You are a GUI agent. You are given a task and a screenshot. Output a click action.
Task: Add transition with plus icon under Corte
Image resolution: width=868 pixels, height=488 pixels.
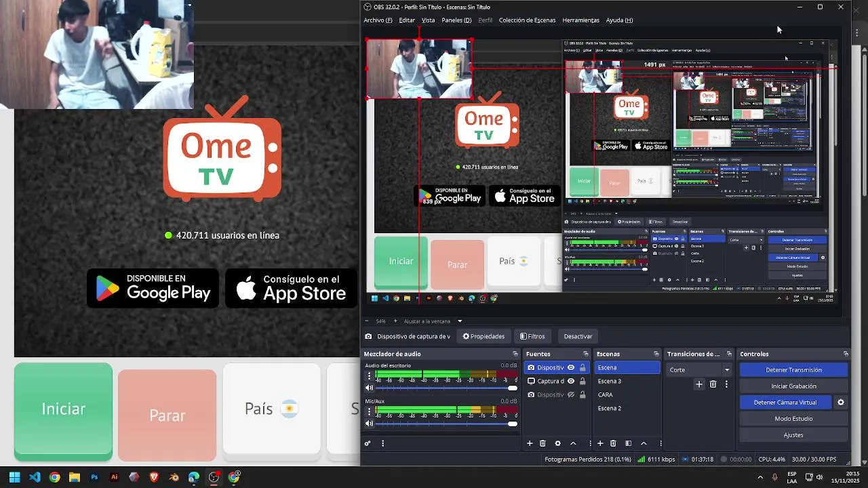tap(699, 384)
